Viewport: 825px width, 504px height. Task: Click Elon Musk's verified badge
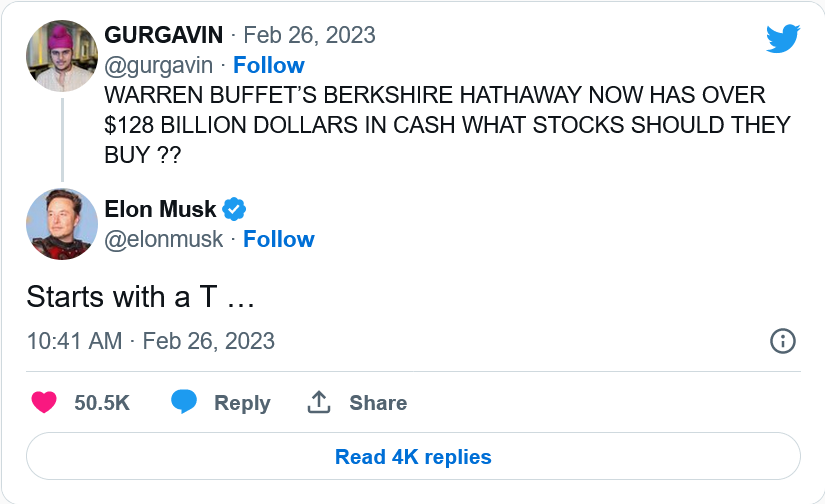234,209
